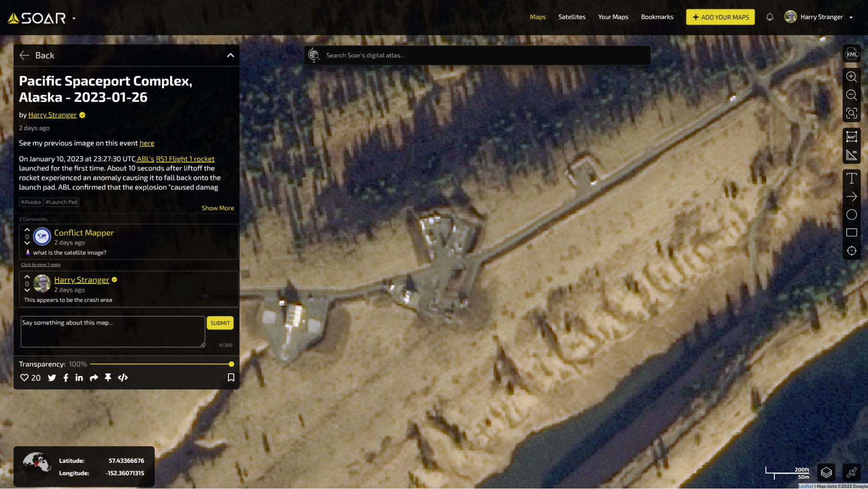Screen dimensions: 868x489
Task: Zoom in on the map
Action: click(851, 76)
